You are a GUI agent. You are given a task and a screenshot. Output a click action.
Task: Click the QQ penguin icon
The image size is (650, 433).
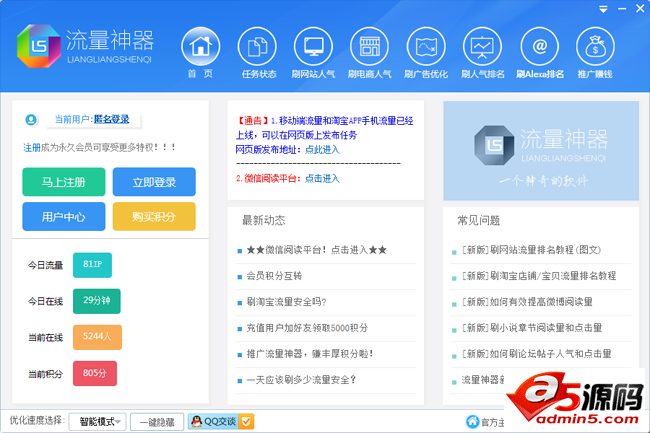pyautogui.click(x=196, y=422)
